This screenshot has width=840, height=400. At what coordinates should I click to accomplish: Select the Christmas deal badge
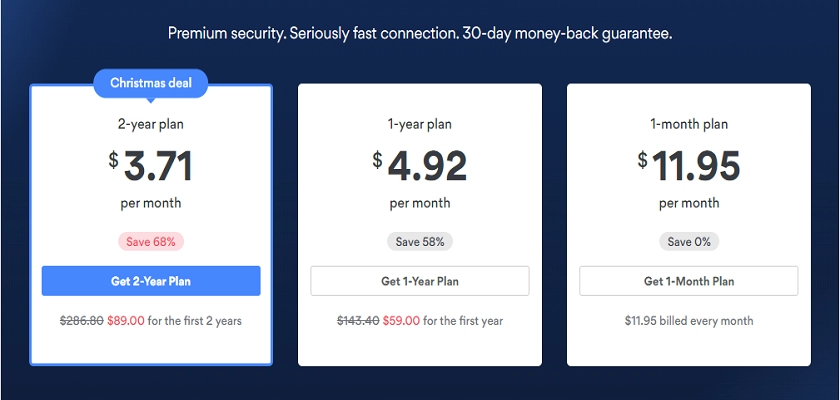[x=151, y=83]
